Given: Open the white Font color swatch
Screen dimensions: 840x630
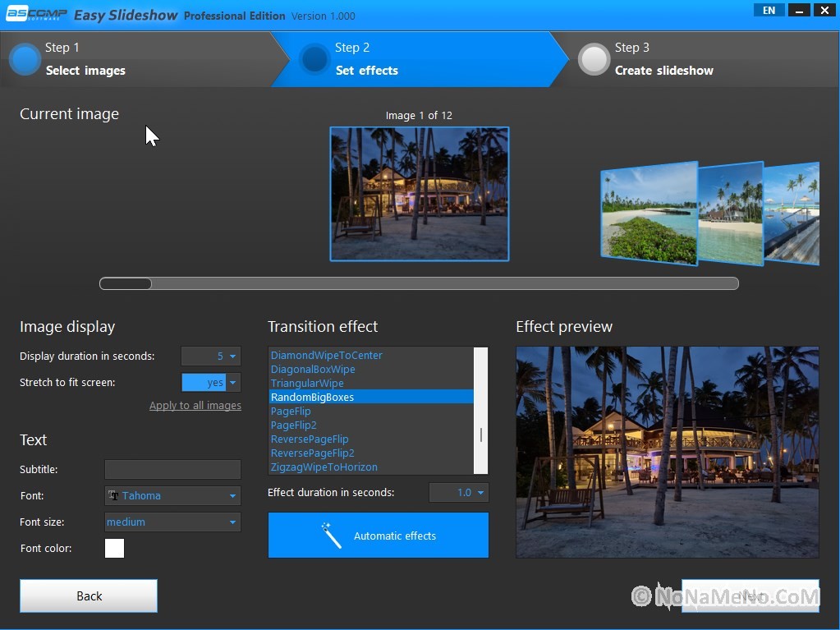Looking at the screenshot, I should point(114,548).
